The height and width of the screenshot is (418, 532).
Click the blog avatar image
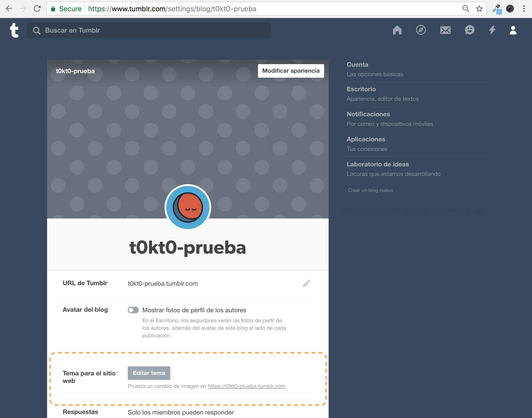[188, 207]
